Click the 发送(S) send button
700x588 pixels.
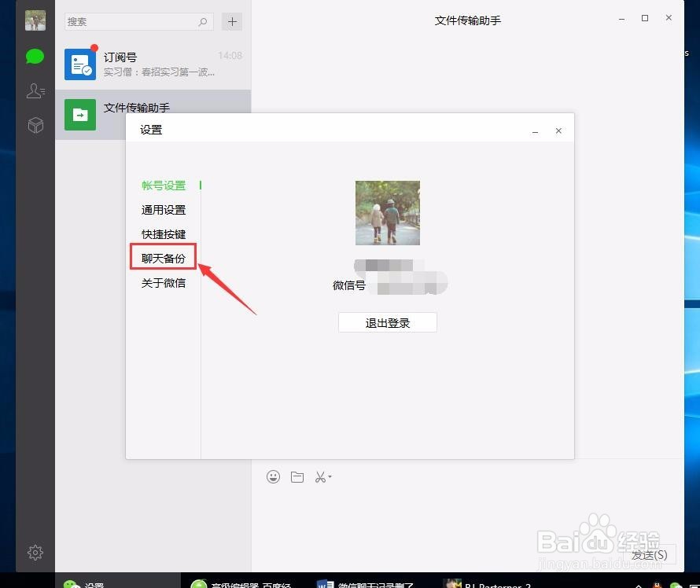click(x=650, y=554)
